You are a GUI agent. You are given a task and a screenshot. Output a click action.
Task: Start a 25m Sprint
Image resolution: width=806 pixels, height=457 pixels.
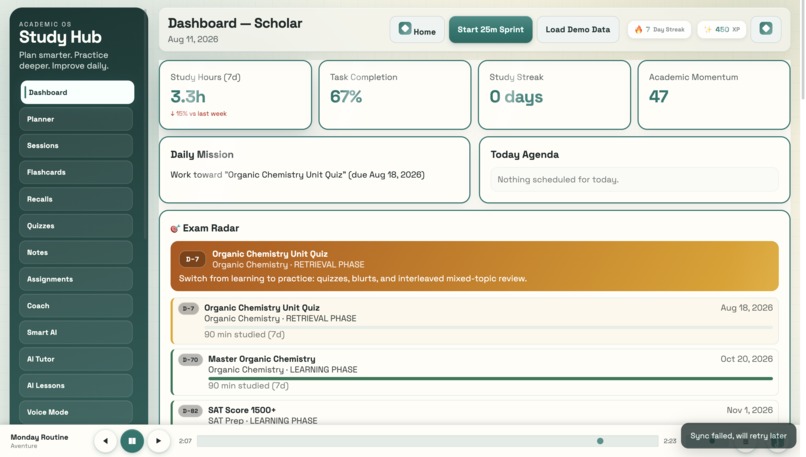tap(490, 30)
